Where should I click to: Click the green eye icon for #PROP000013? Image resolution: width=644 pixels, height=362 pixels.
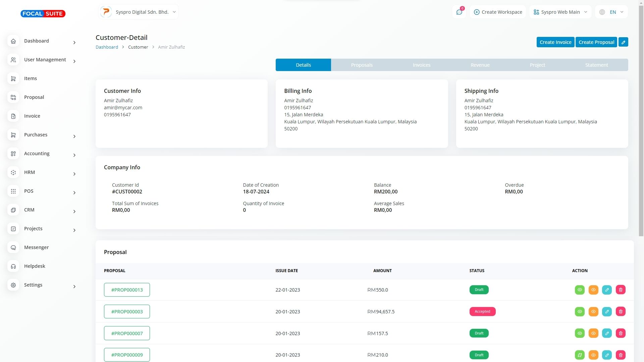580,290
